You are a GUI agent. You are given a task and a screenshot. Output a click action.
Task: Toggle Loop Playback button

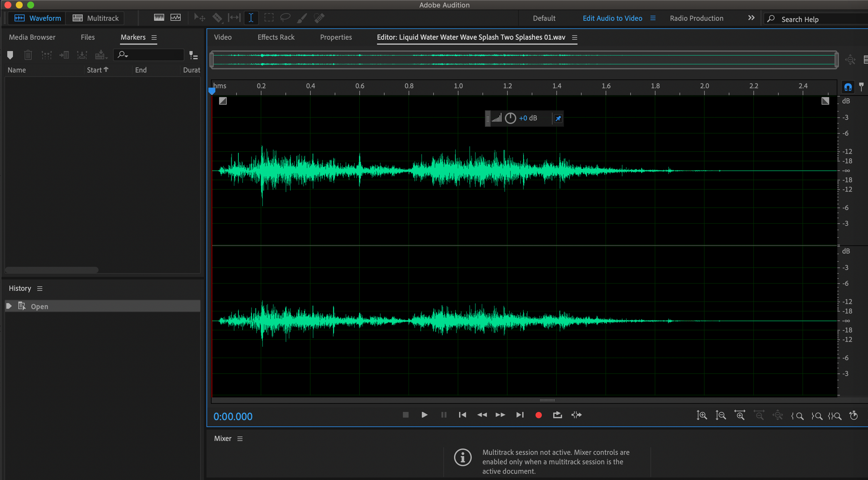(x=557, y=415)
